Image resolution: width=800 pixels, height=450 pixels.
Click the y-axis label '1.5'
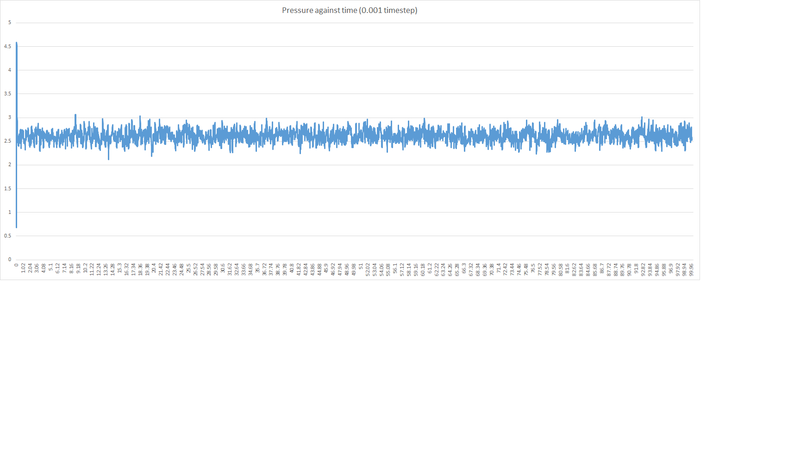(8, 189)
